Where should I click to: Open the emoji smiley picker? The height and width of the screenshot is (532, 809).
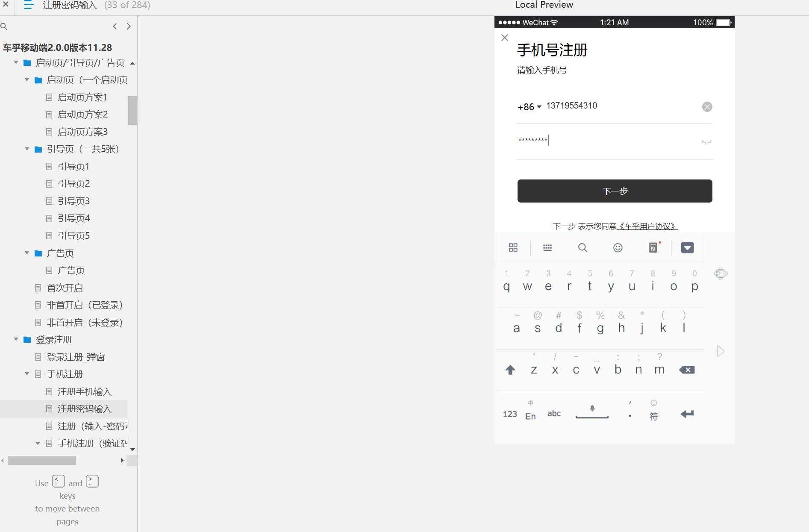[617, 247]
